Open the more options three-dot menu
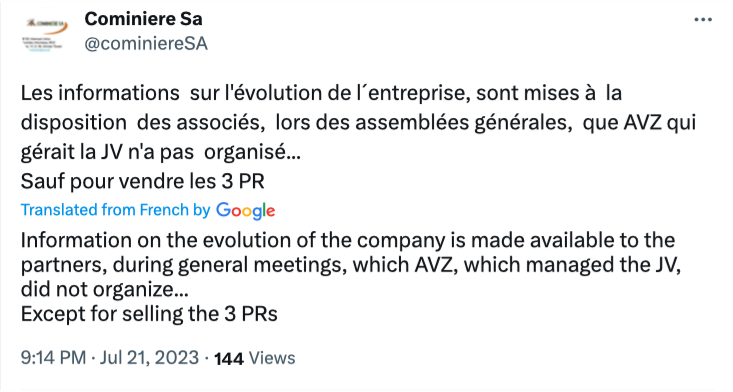 [703, 20]
